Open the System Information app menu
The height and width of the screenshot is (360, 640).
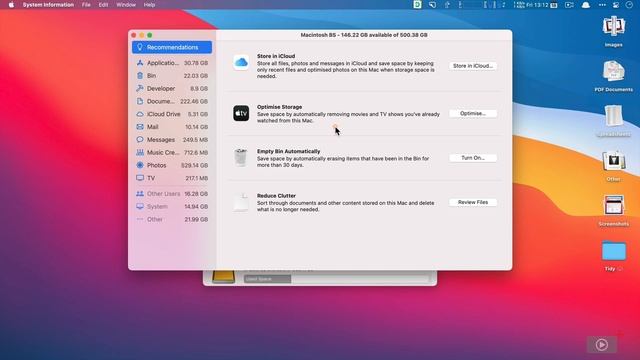point(48,5)
